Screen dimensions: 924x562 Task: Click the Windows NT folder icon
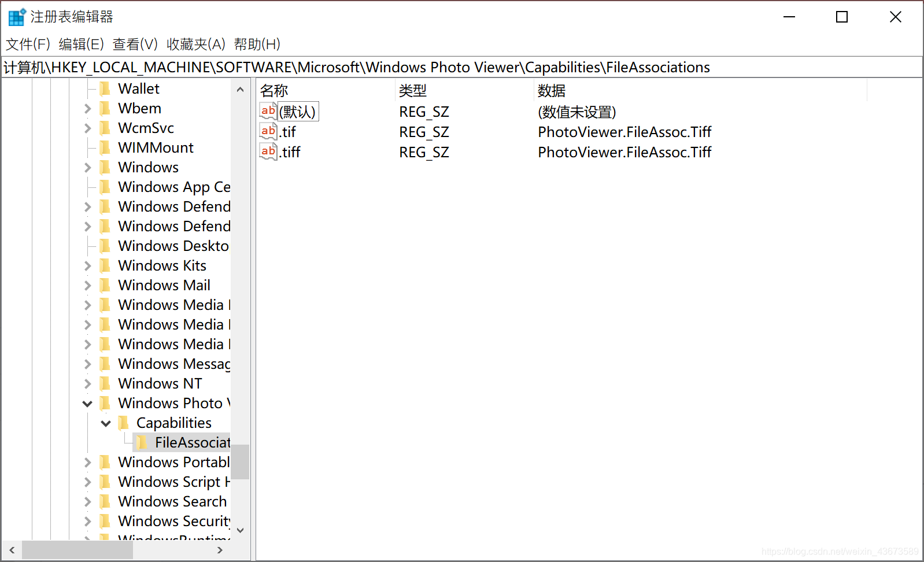[105, 383]
